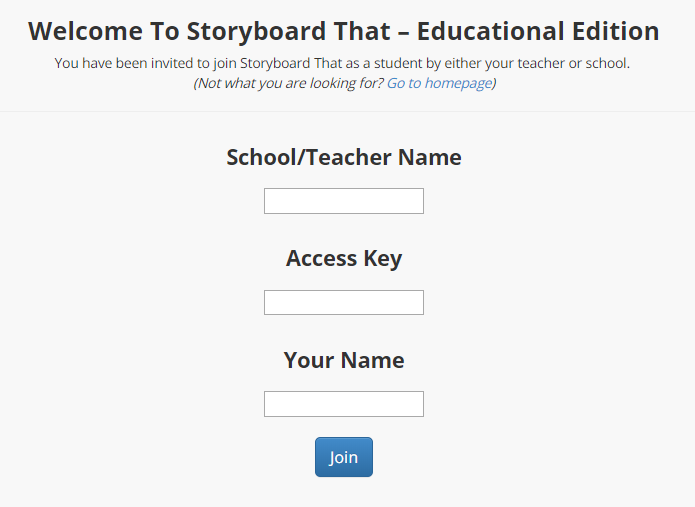
Task: Click the 'Not what you are looking for?' text
Action: click(289, 83)
